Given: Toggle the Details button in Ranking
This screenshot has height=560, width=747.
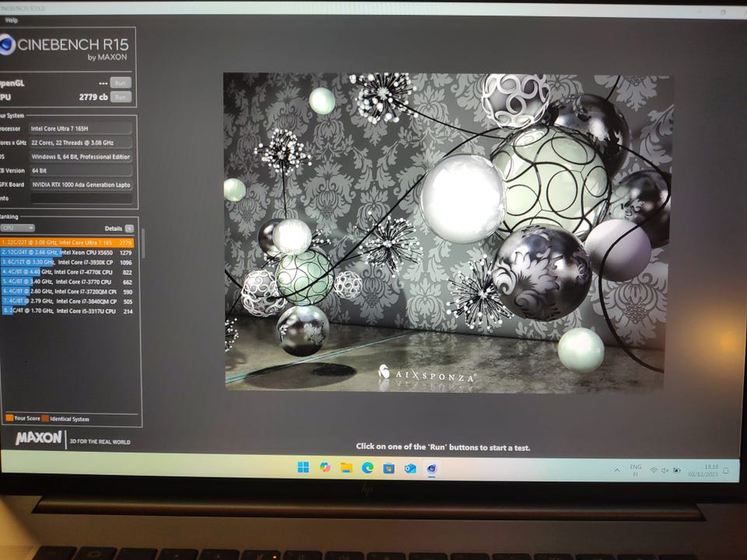Looking at the screenshot, I should coord(129,229).
